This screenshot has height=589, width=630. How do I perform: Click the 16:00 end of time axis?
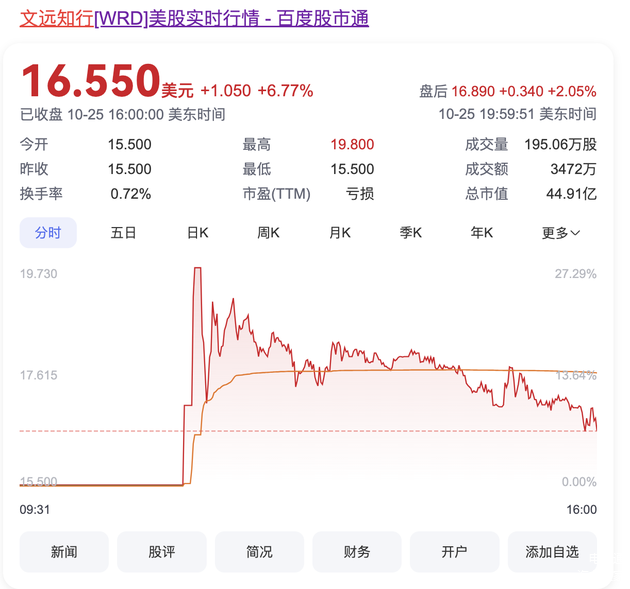(580, 509)
